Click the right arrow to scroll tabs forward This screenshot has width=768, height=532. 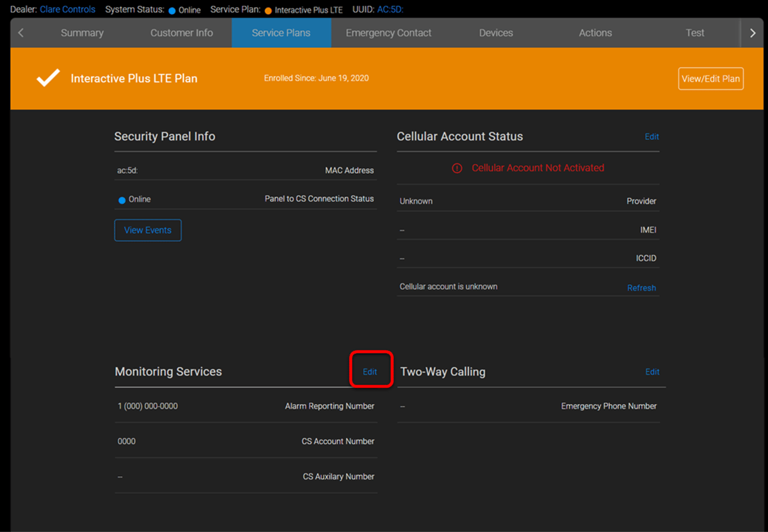tap(753, 33)
